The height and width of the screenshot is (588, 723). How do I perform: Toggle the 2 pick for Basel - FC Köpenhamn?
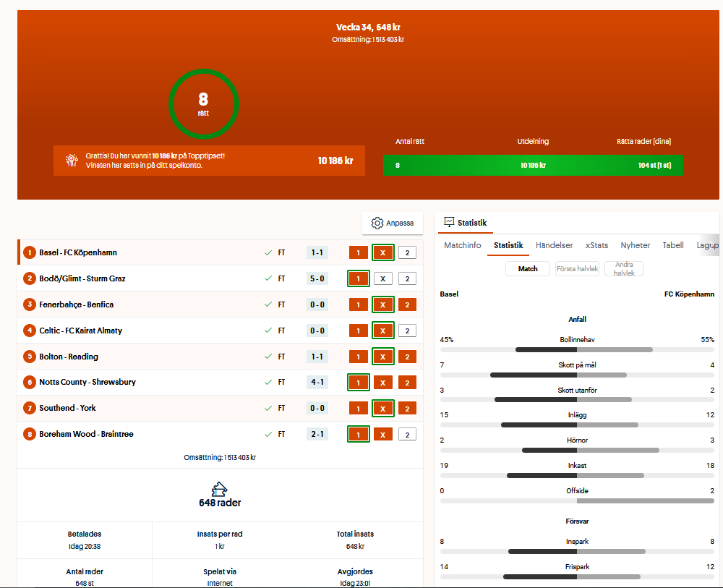pos(407,252)
